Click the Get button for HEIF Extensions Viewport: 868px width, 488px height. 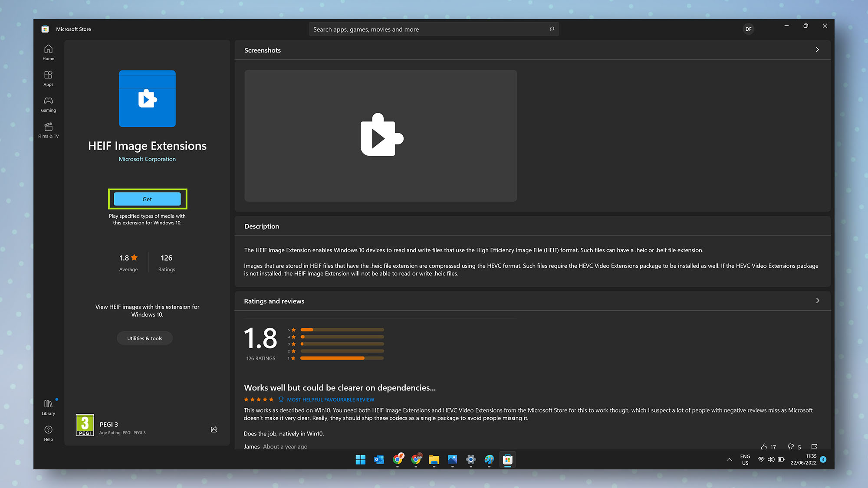tap(147, 198)
